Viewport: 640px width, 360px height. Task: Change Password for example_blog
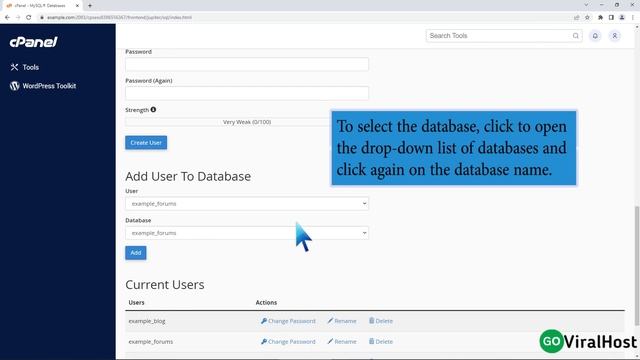coord(288,321)
